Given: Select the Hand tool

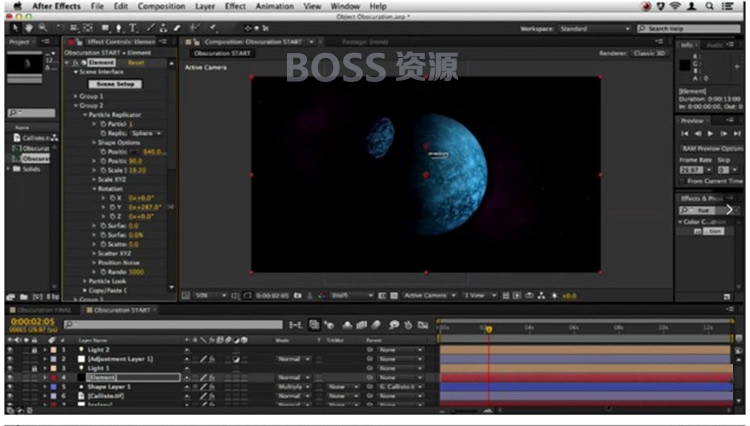Looking at the screenshot, I should coord(29,28).
